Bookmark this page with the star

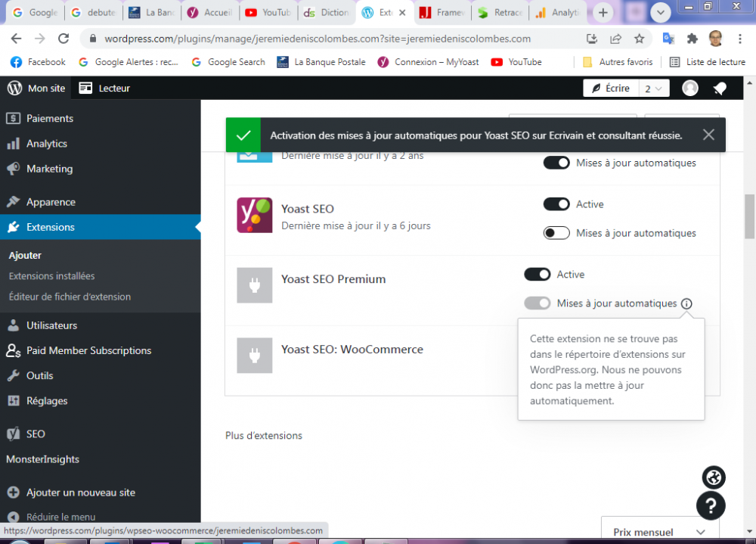click(x=640, y=39)
